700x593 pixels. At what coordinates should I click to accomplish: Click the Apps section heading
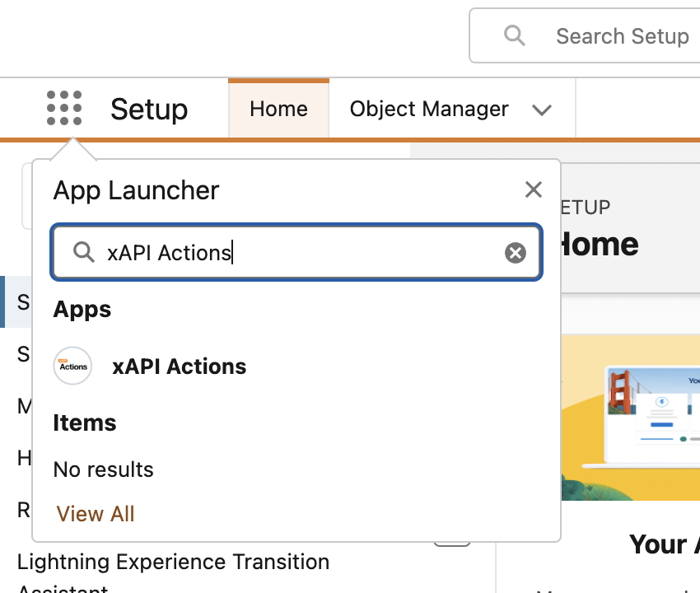[x=82, y=310]
